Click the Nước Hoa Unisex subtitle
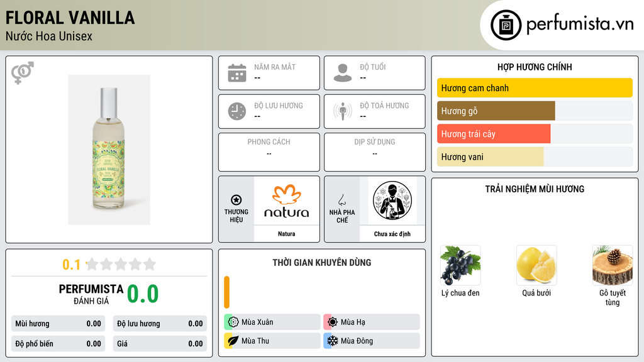644x362 pixels. [49, 36]
